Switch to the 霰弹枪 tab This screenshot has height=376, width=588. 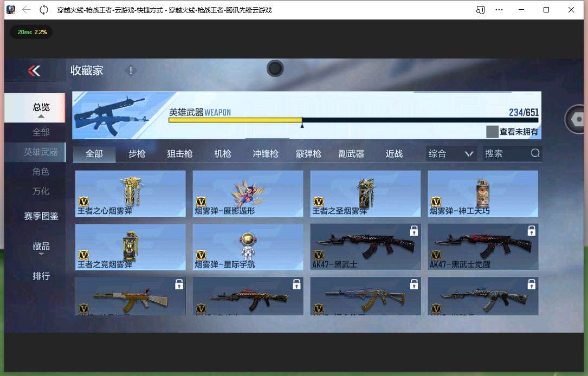pyautogui.click(x=308, y=154)
